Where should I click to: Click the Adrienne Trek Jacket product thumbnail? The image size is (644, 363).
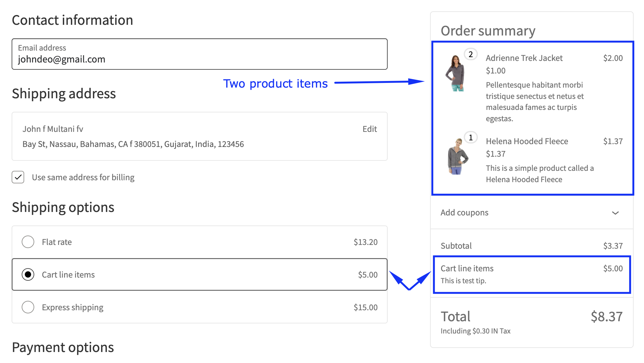pos(455,73)
